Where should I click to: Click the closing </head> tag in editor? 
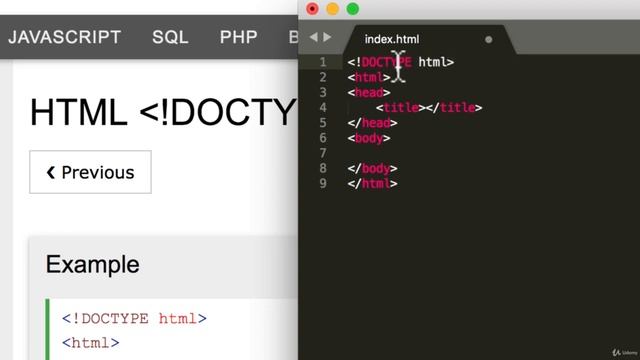[x=372, y=123]
